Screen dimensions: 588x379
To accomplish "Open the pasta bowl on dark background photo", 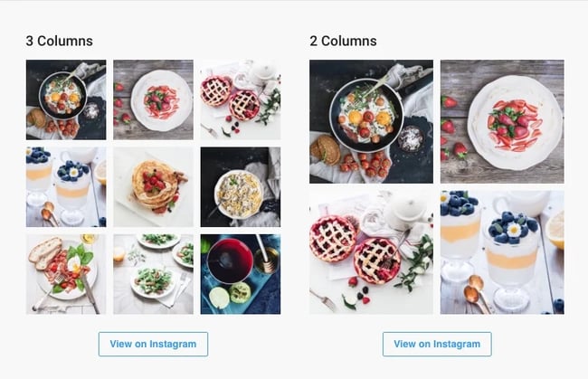I will point(240,186).
